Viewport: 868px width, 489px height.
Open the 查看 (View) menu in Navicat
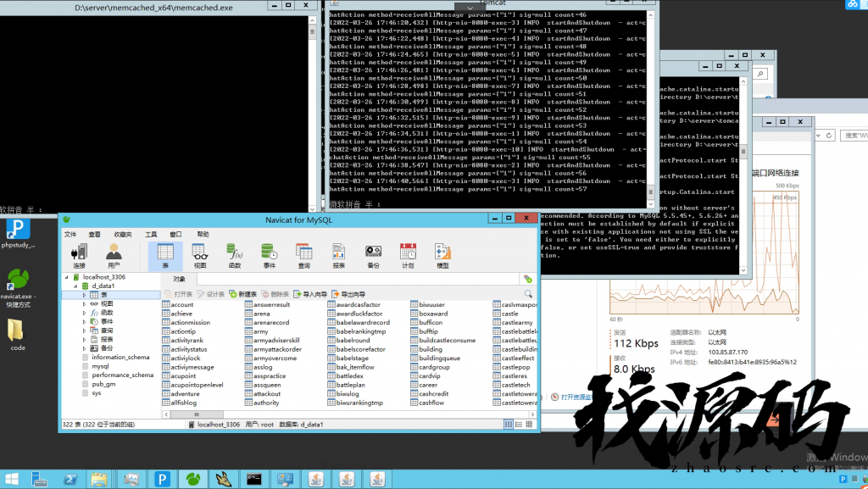pyautogui.click(x=95, y=235)
